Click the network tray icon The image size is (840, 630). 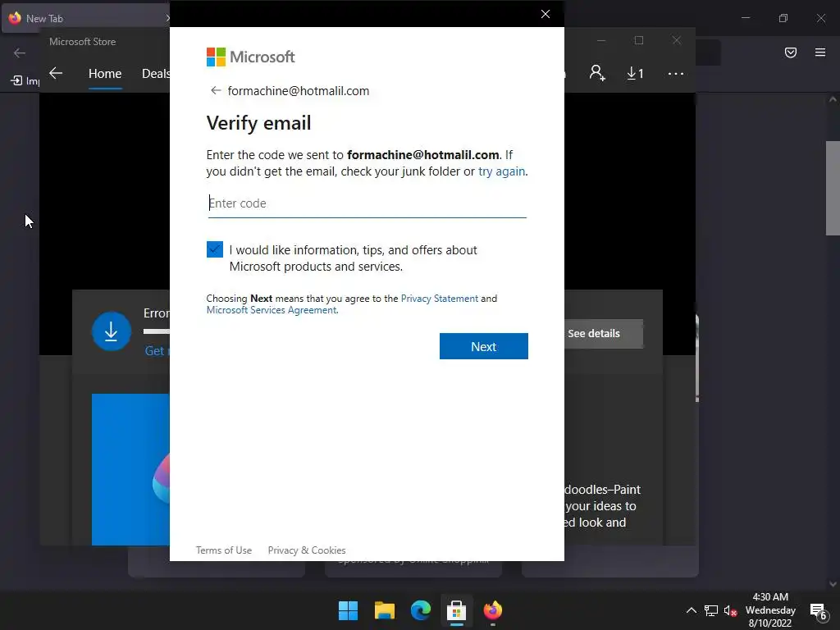pos(711,610)
